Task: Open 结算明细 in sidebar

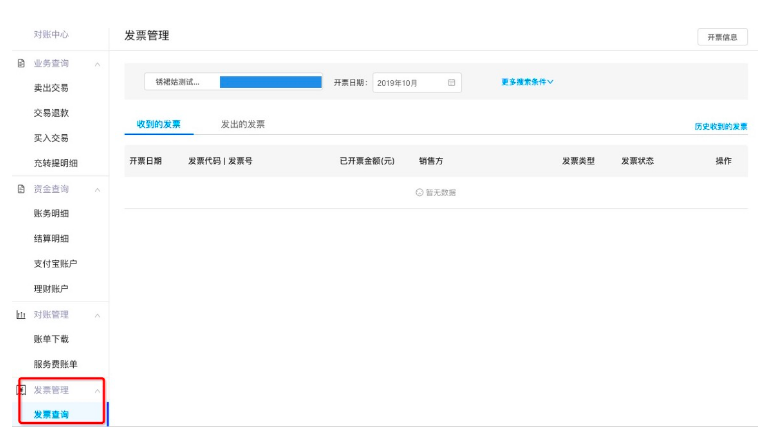Action: [x=51, y=239]
